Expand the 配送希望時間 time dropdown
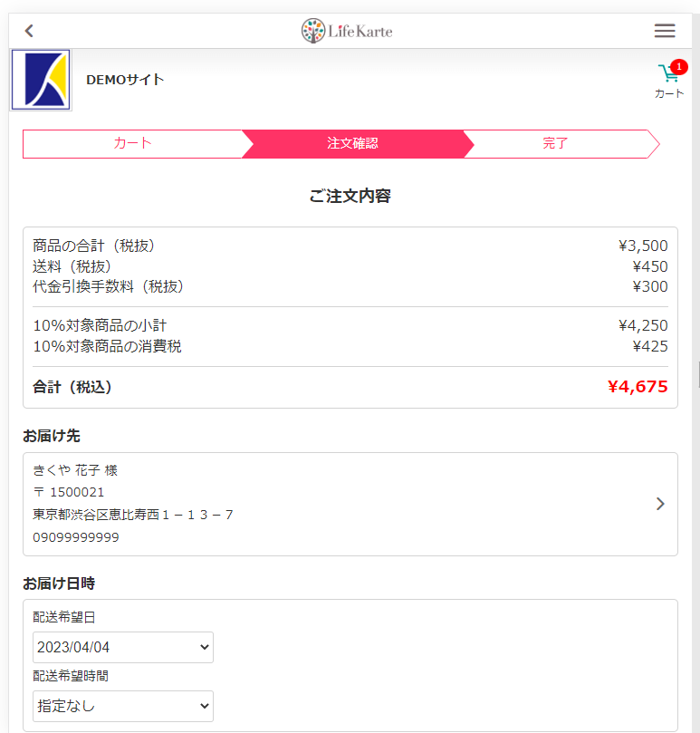 (x=123, y=706)
